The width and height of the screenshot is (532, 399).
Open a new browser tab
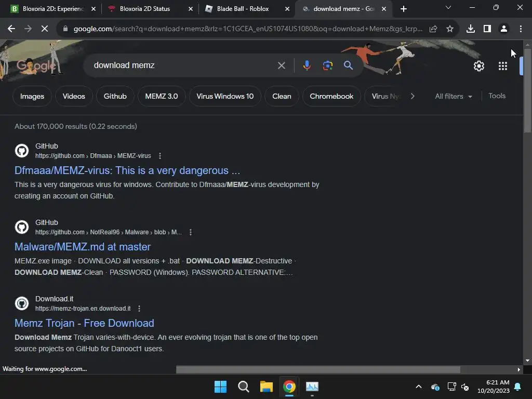pyautogui.click(x=403, y=9)
